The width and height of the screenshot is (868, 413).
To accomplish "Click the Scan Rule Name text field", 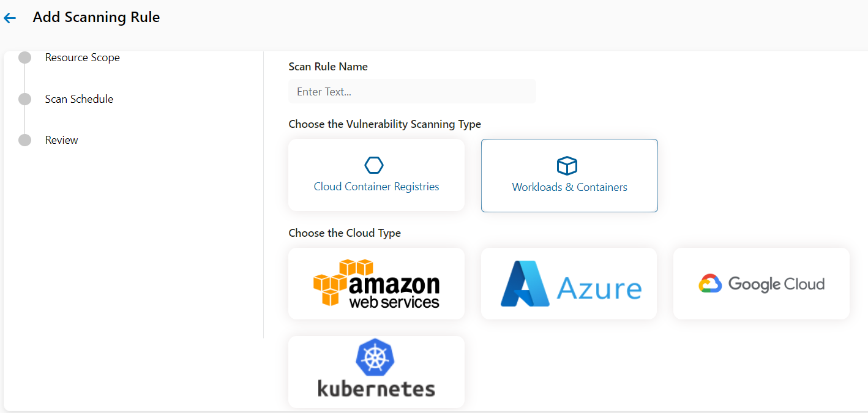I will point(412,91).
